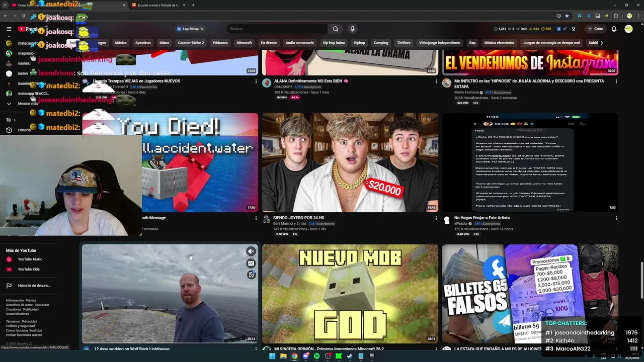Open the NUEVO MOB GOD thumbnail
Image resolution: width=644 pixels, height=362 pixels.
350,294
